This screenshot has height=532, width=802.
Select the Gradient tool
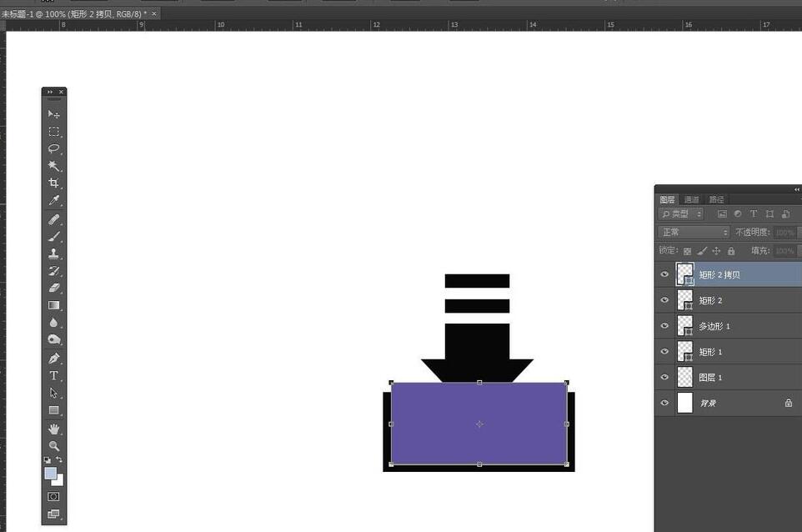[54, 304]
